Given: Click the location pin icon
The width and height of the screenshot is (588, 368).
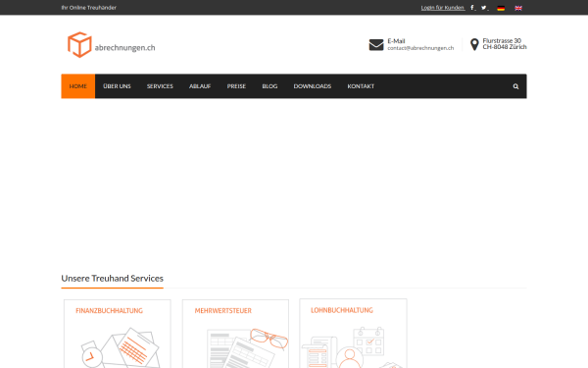Looking at the screenshot, I should pyautogui.click(x=474, y=44).
